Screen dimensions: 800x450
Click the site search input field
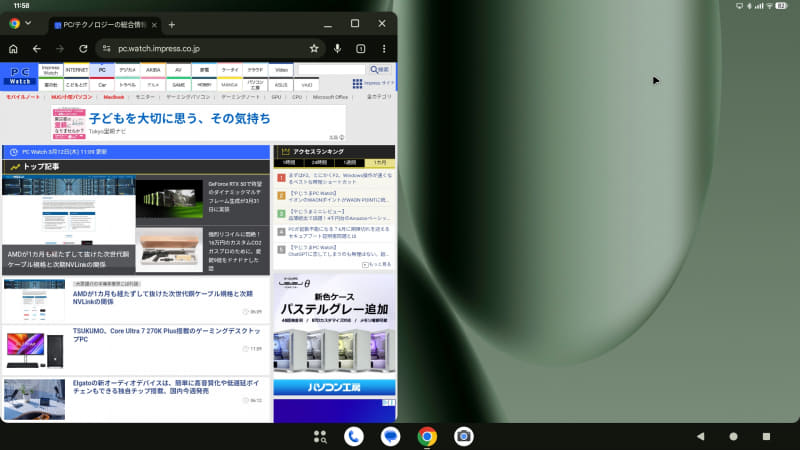(x=332, y=69)
